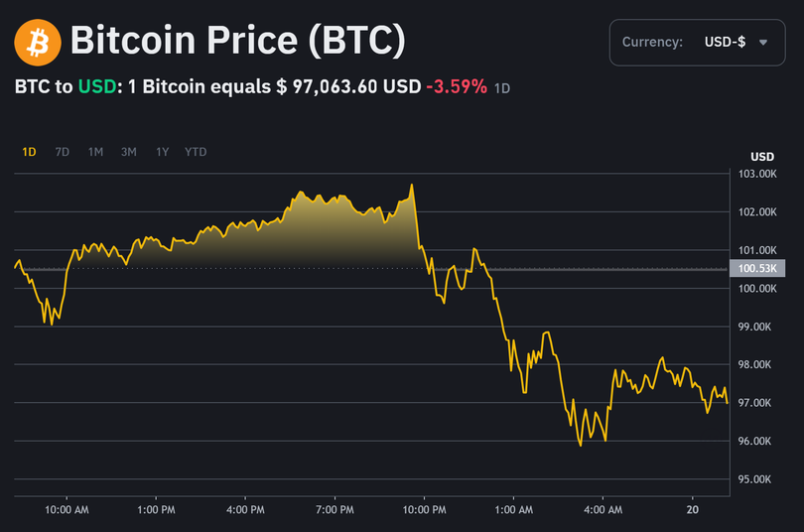Switch to YTD chart view
Image resolution: width=804 pixels, height=532 pixels.
click(x=196, y=152)
